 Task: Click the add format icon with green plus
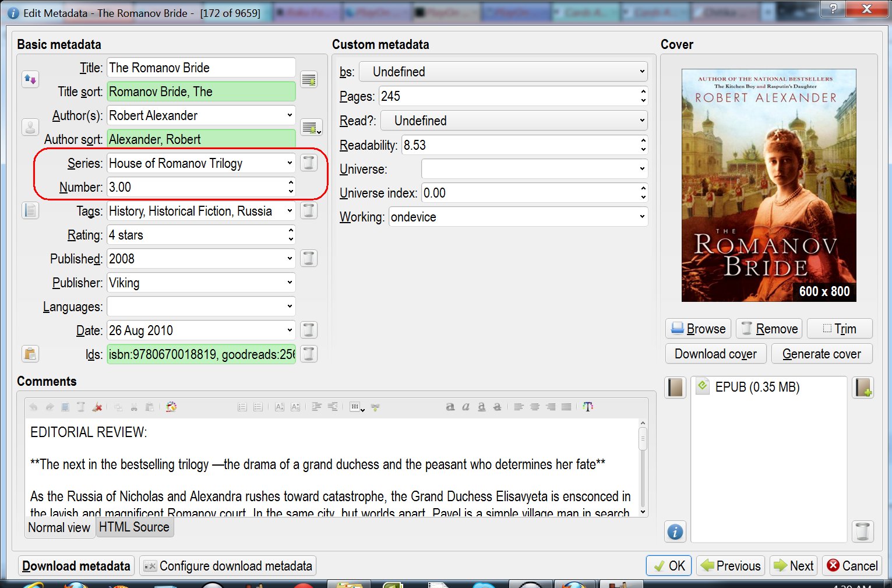(x=863, y=388)
